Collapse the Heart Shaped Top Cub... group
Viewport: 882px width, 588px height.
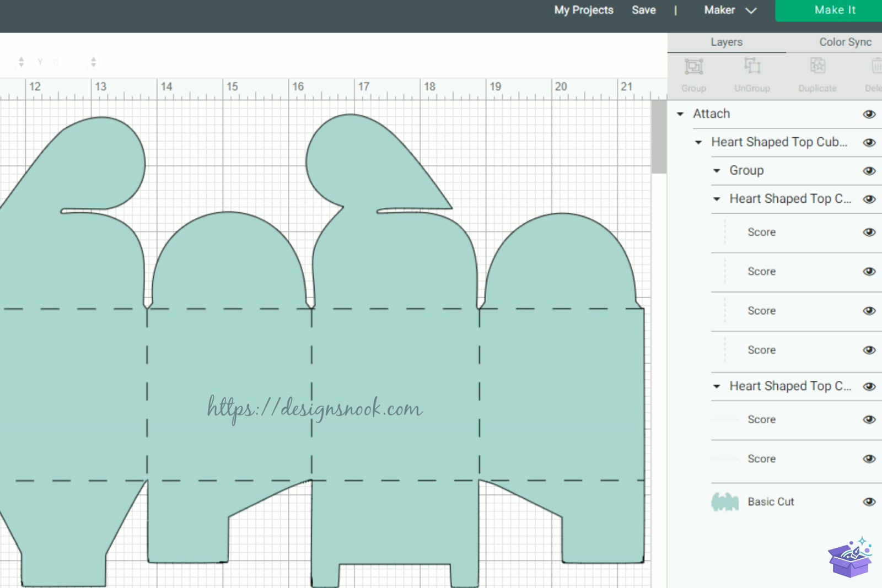pyautogui.click(x=698, y=142)
